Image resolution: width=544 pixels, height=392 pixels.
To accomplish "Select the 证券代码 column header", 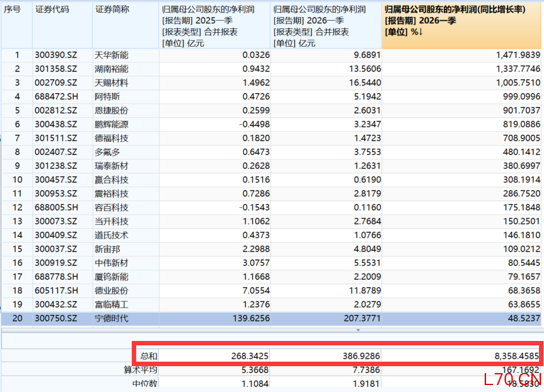I will point(62,25).
